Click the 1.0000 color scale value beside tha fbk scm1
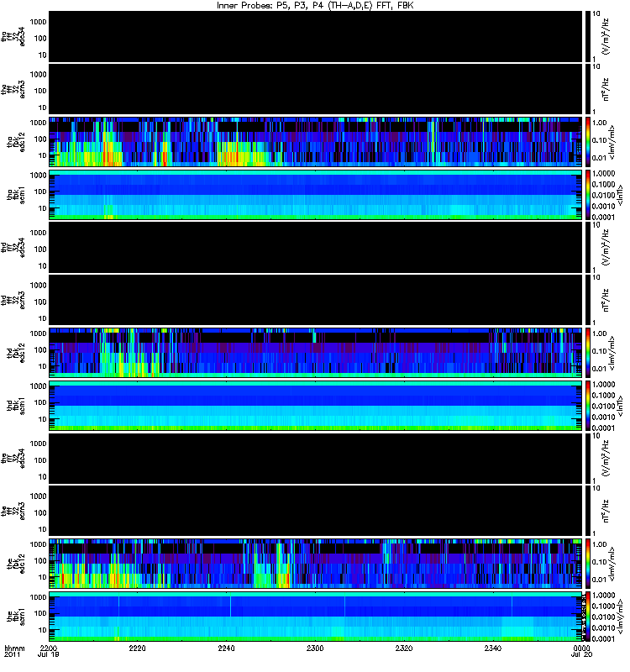The image size is (630, 672). [x=603, y=174]
